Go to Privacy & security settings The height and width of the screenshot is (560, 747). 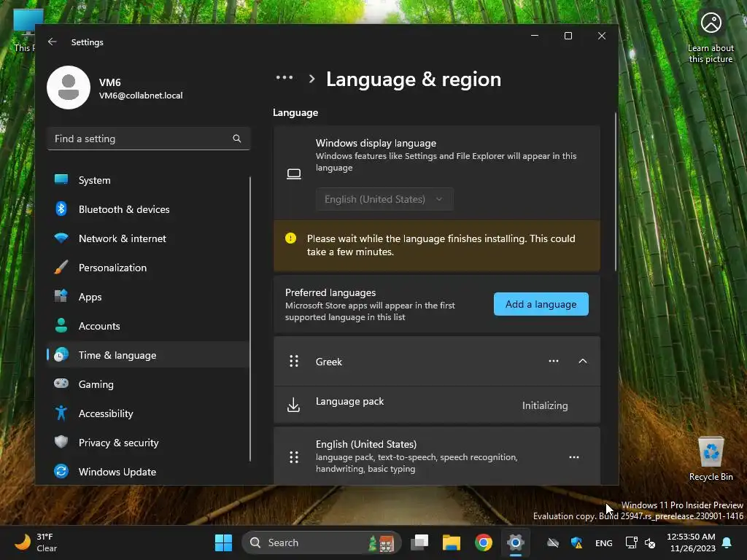click(149, 443)
